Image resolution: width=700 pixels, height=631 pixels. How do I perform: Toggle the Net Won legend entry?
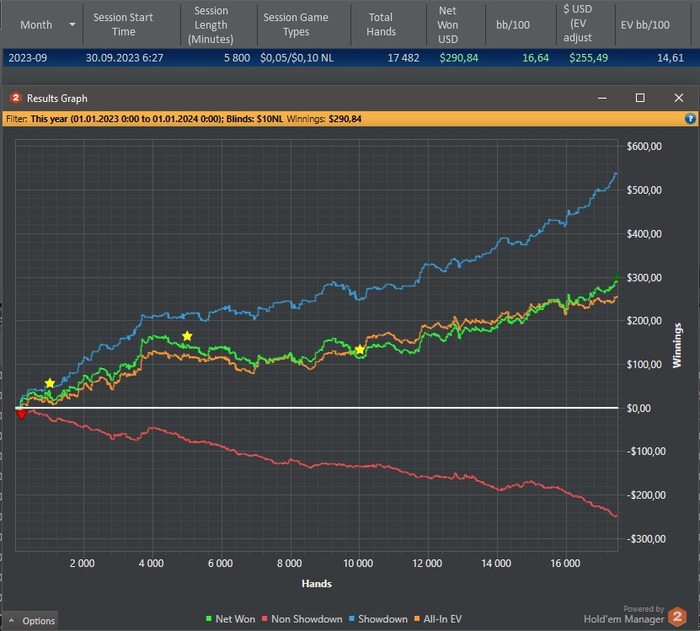230,619
